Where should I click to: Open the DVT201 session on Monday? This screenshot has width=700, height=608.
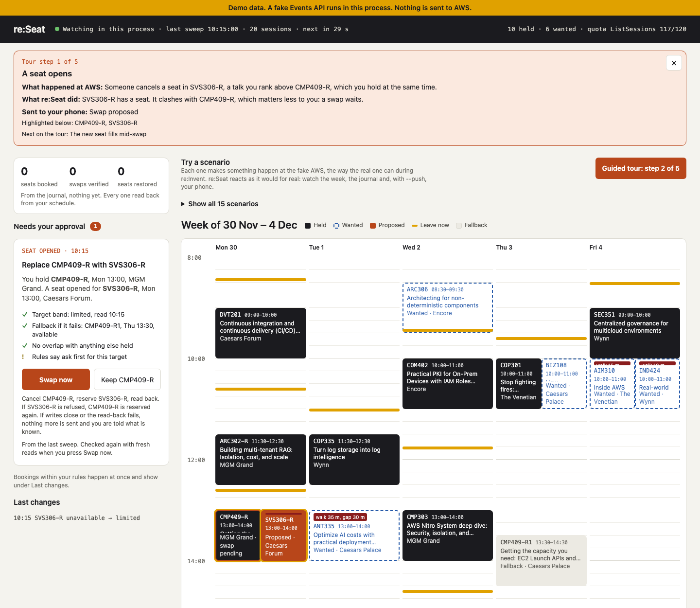pyautogui.click(x=261, y=333)
